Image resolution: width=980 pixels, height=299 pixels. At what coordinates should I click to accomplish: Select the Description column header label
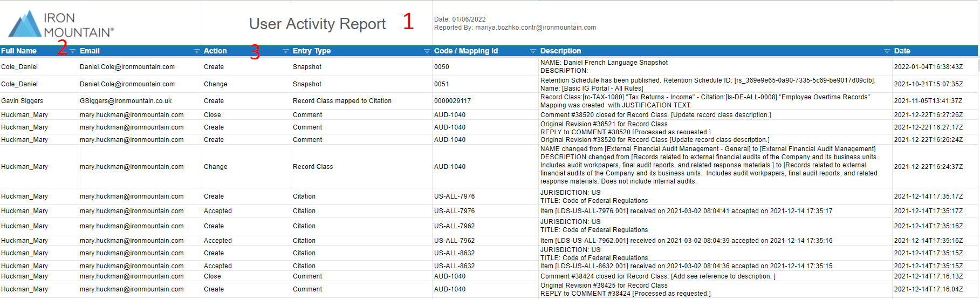tap(560, 51)
